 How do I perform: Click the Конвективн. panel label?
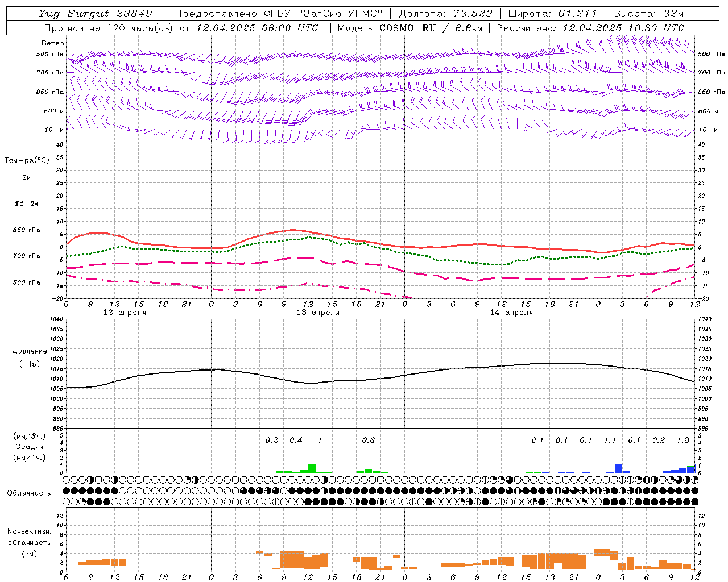[29, 531]
